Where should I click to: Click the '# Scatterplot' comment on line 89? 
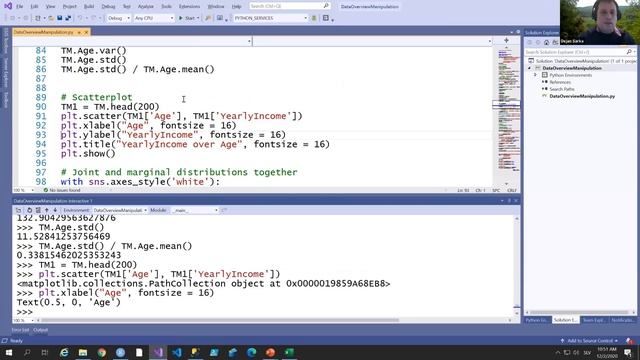point(96,97)
